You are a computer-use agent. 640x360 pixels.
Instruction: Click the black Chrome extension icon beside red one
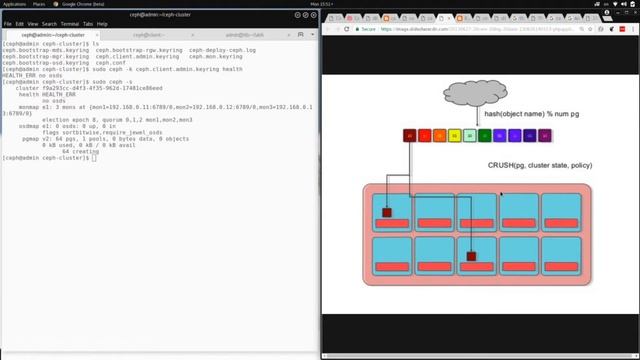click(611, 29)
